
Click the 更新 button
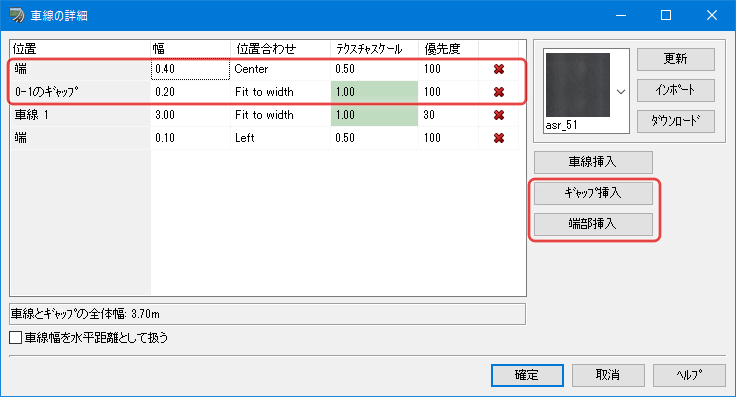675,59
